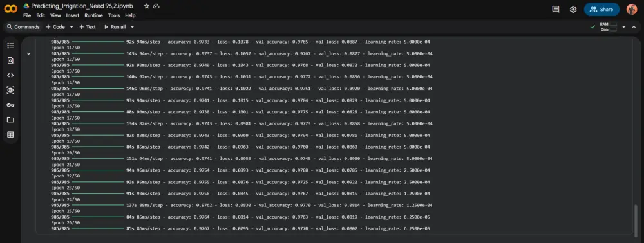Open the Insert menu
The height and width of the screenshot is (243, 644).
(73, 15)
